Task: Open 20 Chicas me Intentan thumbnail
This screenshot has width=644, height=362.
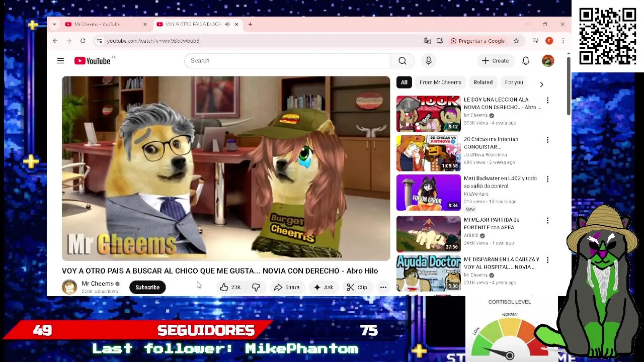Action: 428,153
